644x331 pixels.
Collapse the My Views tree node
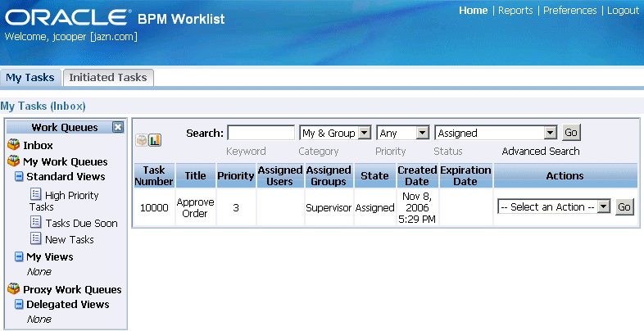click(x=19, y=256)
